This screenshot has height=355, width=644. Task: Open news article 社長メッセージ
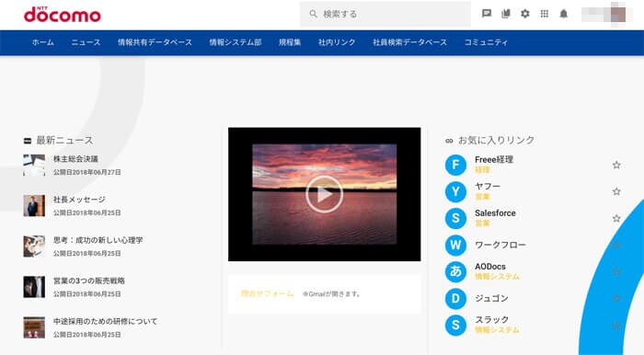(80, 200)
